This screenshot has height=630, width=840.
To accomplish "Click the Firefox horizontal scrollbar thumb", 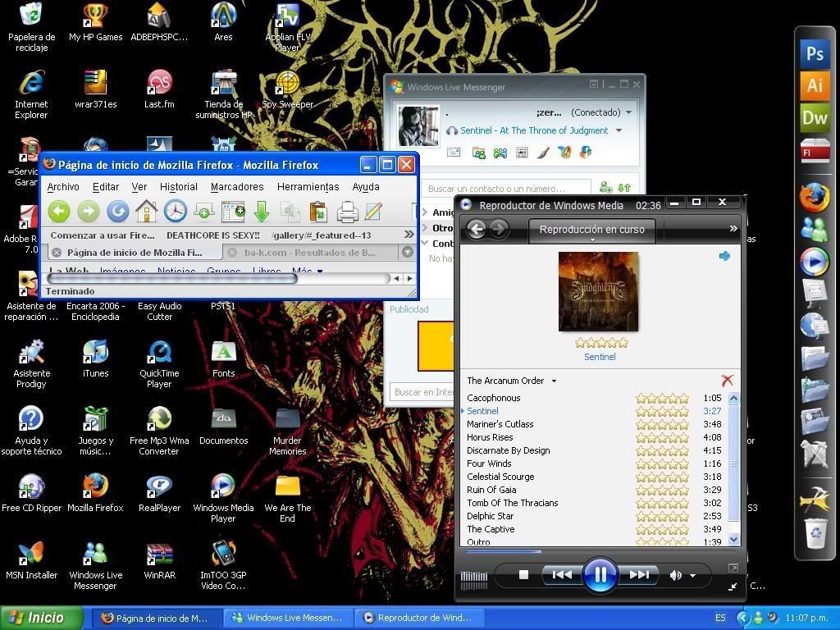I will point(172,279).
